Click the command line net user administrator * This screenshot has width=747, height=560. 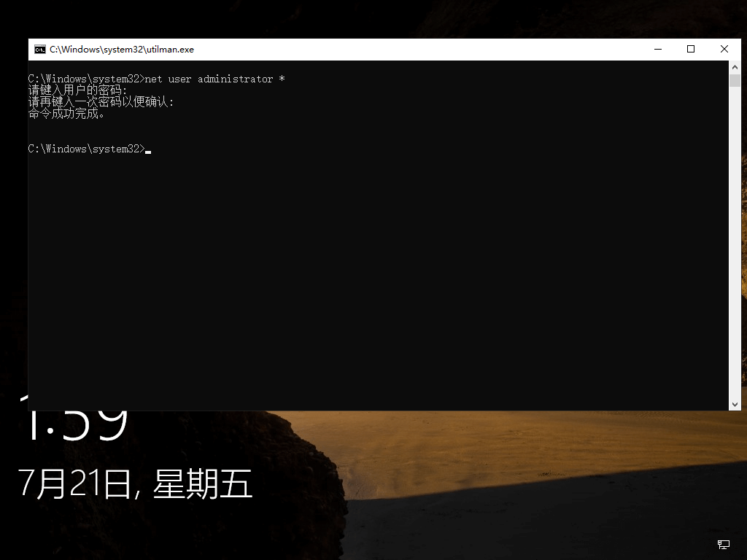215,79
